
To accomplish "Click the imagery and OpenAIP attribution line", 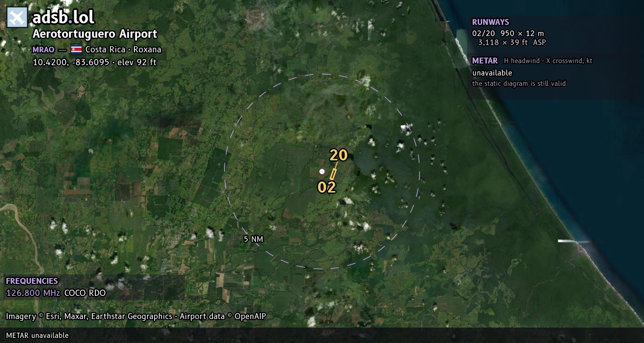I will point(136,316).
